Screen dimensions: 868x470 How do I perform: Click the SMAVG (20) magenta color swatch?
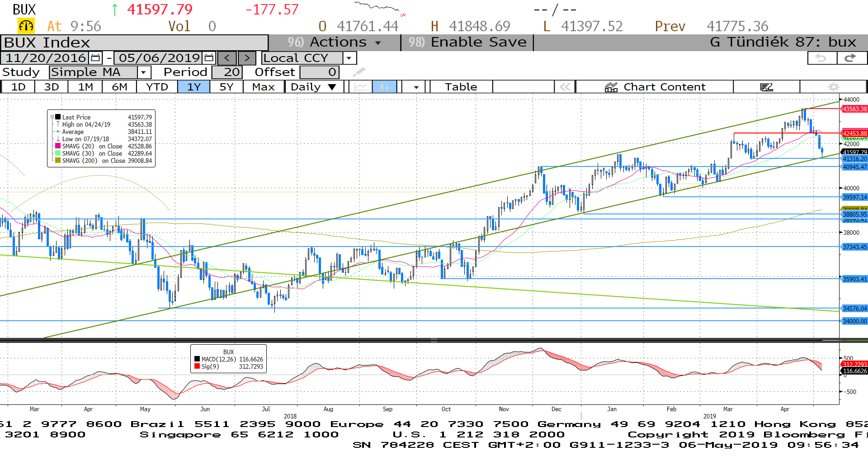pos(58,146)
